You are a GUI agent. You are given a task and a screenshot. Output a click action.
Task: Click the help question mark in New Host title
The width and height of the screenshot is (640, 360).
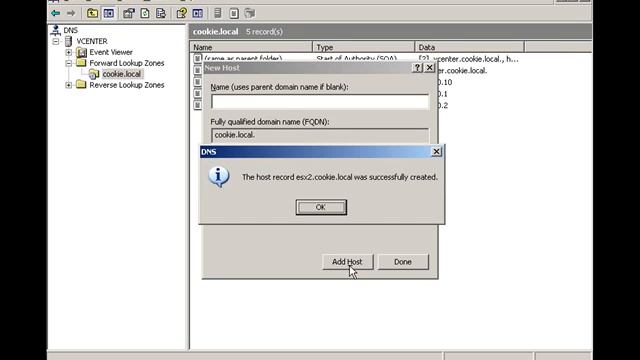click(x=417, y=68)
